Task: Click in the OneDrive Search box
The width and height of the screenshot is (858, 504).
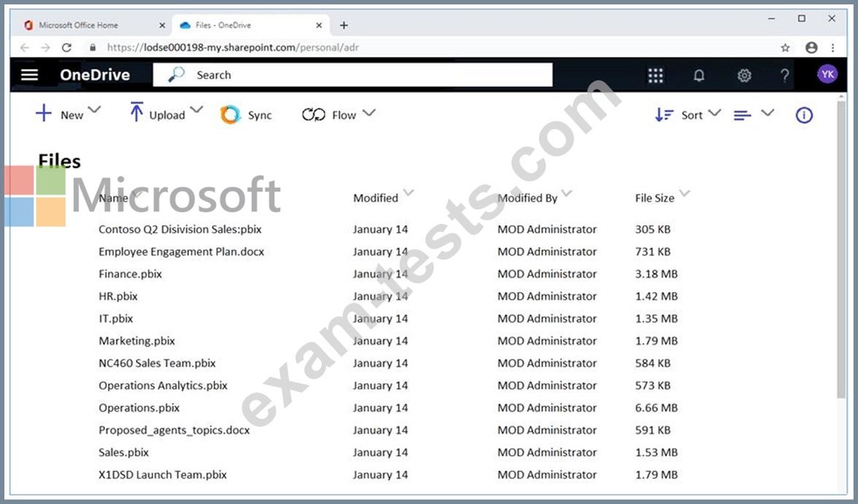Action: (352, 75)
